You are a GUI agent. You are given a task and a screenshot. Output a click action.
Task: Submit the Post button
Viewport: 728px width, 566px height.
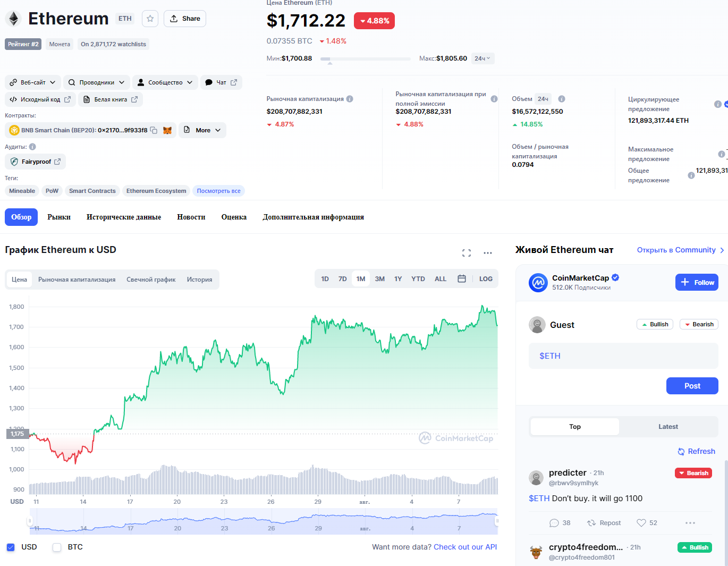[x=692, y=386]
